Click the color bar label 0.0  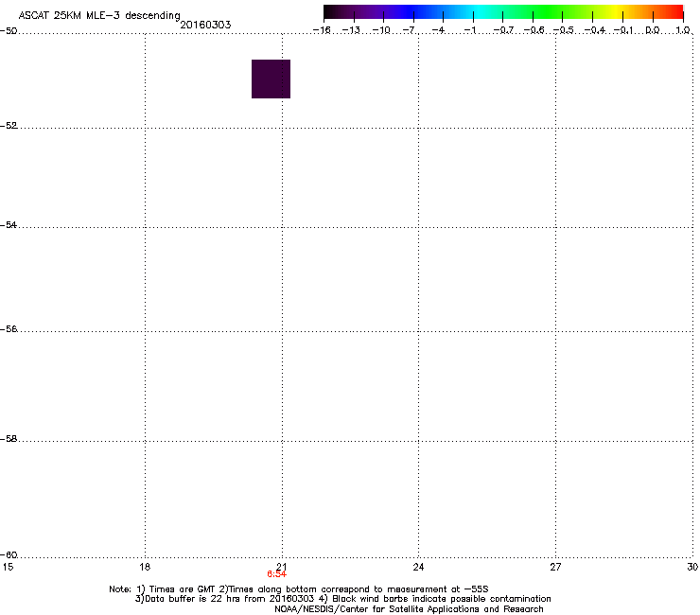(653, 30)
